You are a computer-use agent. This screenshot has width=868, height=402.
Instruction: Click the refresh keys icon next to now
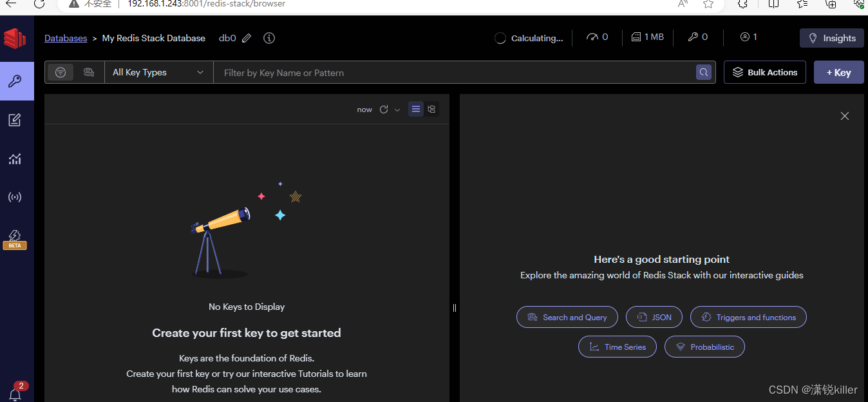(x=384, y=110)
